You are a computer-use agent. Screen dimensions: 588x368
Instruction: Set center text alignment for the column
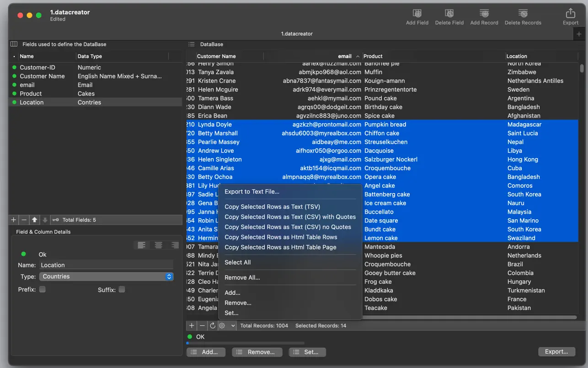[158, 245]
